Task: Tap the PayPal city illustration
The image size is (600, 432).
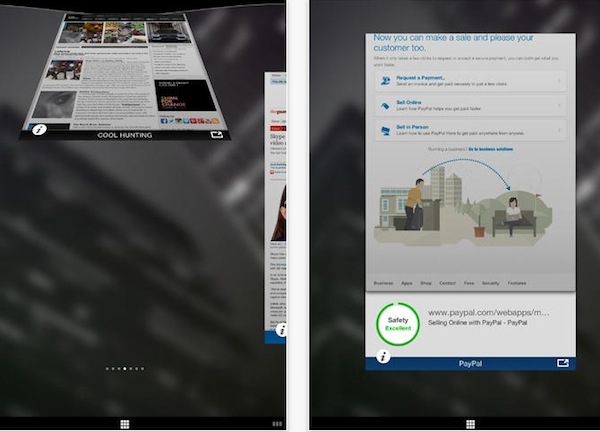Action: coord(463,203)
